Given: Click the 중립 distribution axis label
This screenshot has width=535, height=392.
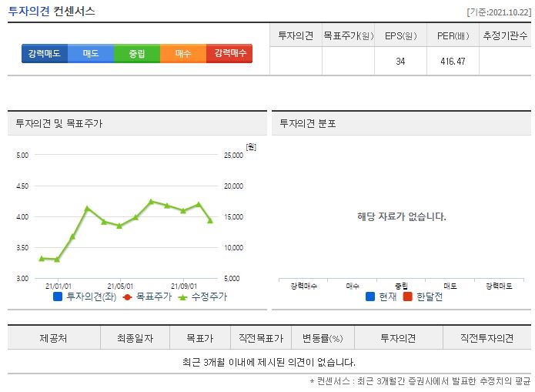Looking at the screenshot, I should (x=401, y=286).
